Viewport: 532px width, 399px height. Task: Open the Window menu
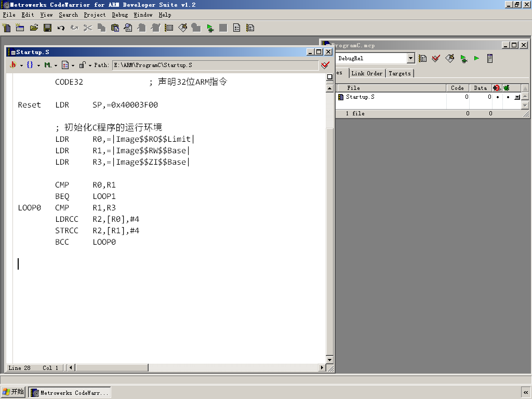[143, 15]
